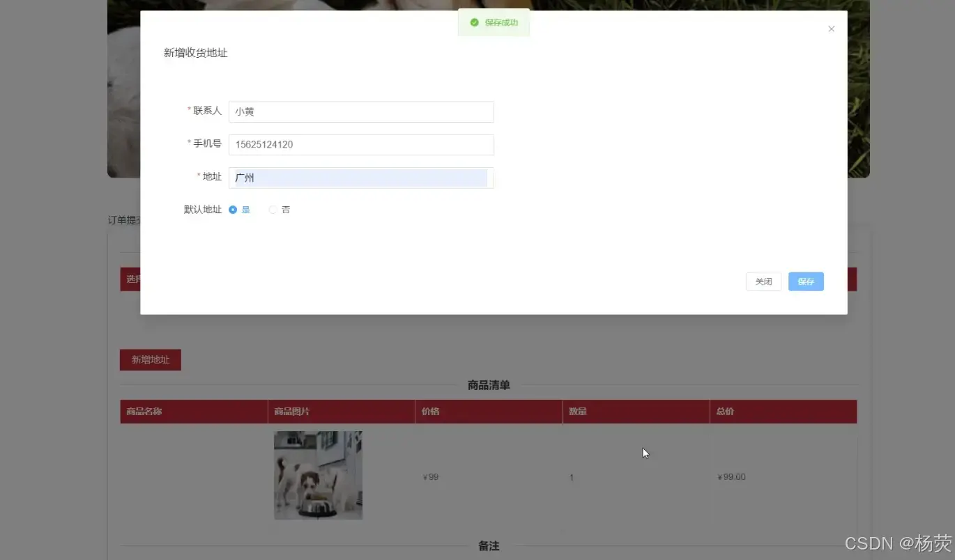Click the green success check icon

click(474, 22)
